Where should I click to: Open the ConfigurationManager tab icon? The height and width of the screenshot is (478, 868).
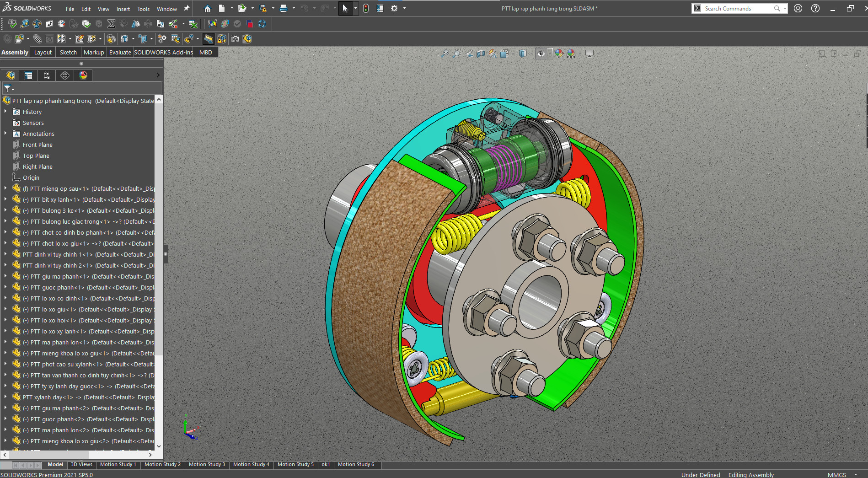click(x=46, y=75)
